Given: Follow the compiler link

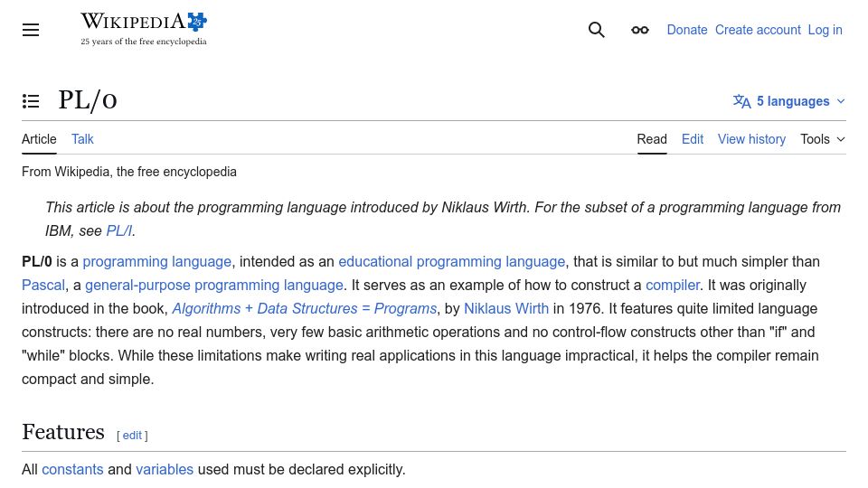Looking at the screenshot, I should pos(673,285).
